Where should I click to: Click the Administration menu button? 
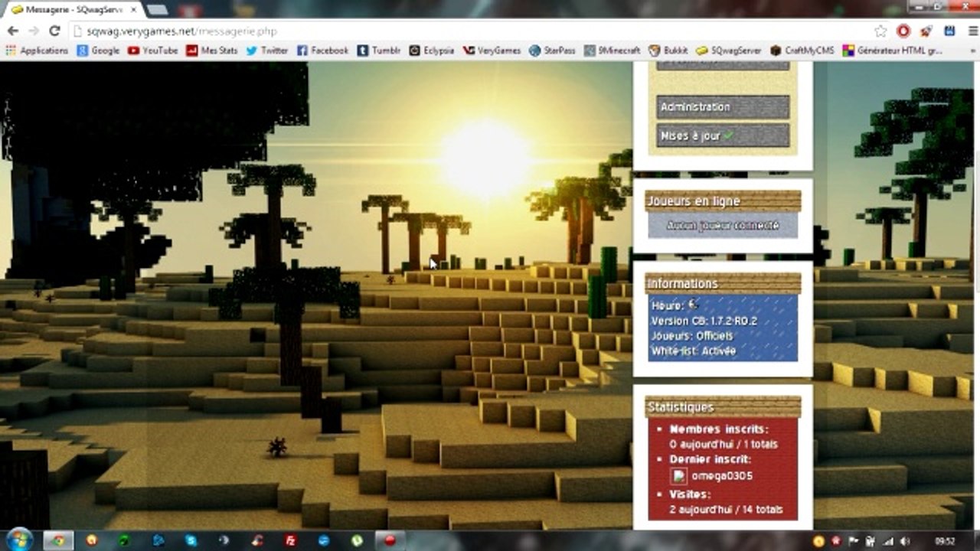723,107
